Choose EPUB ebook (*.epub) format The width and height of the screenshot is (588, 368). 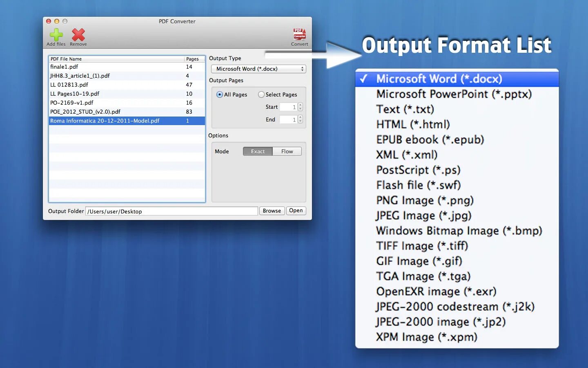click(x=457, y=139)
